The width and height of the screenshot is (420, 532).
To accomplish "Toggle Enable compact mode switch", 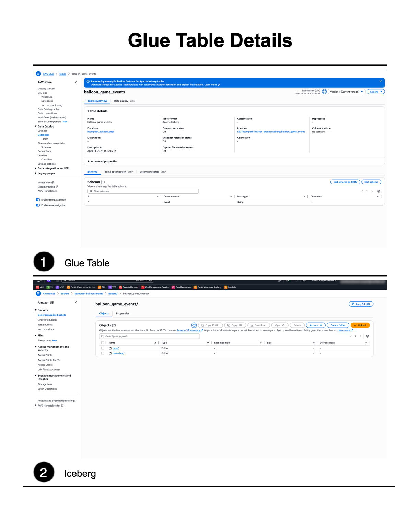I will [x=38, y=200].
